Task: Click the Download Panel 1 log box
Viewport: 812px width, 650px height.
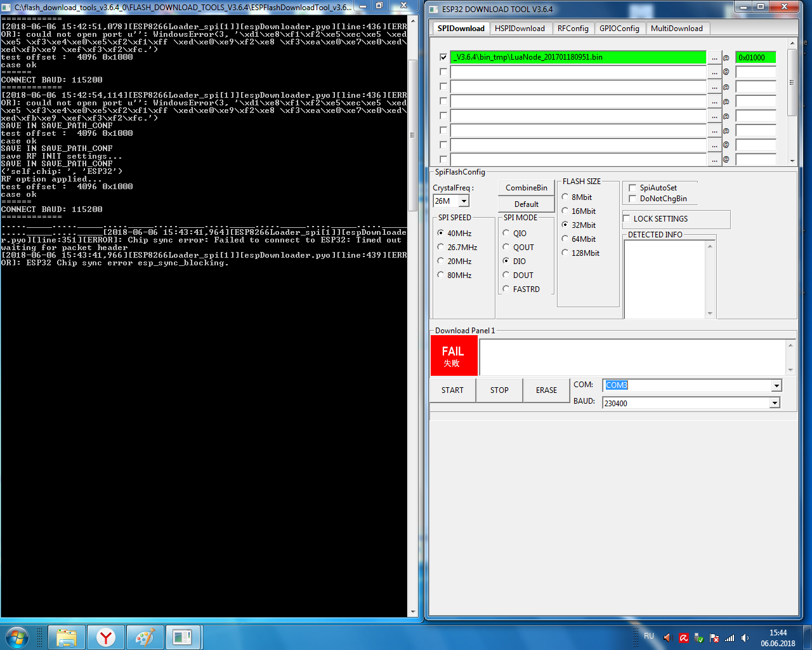Action: pos(632,357)
